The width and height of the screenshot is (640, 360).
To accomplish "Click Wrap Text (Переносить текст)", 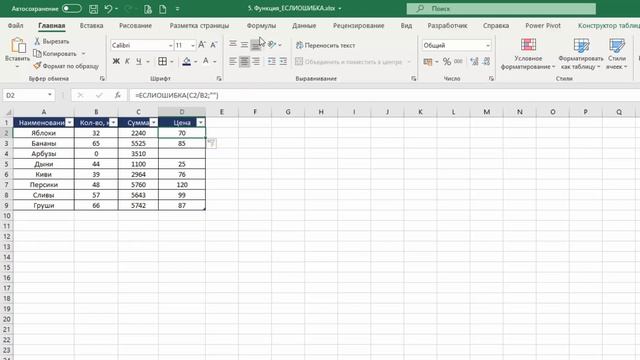I will coord(325,45).
